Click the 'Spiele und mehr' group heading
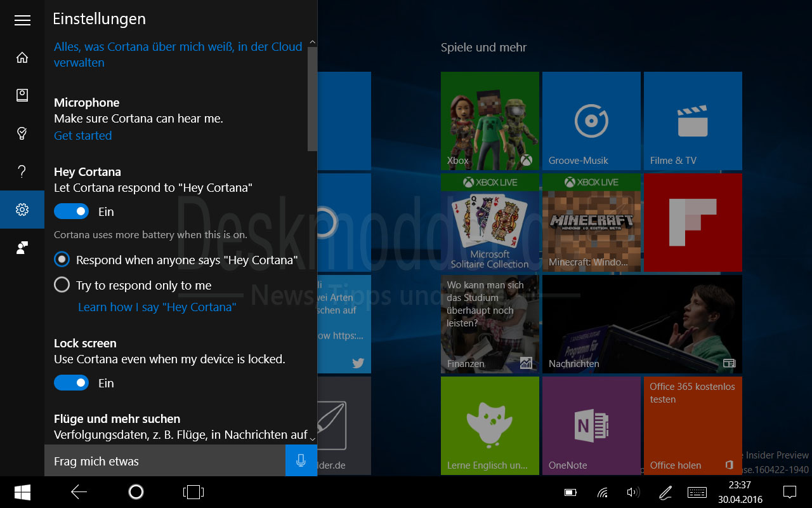Image resolution: width=812 pixels, height=508 pixels. (483, 47)
